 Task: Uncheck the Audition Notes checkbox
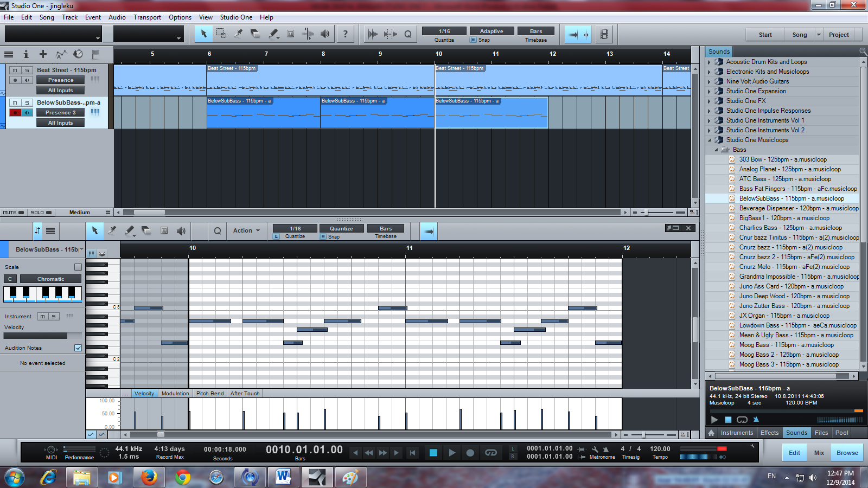[78, 348]
